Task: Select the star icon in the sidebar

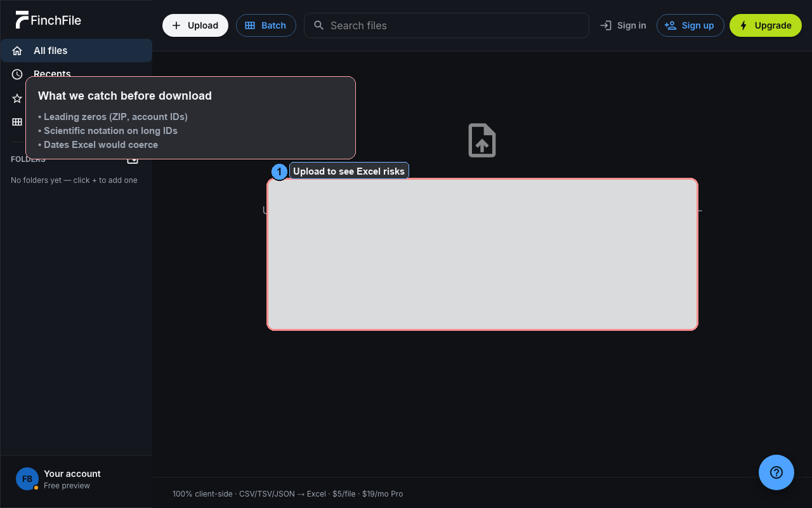Action: pos(17,98)
